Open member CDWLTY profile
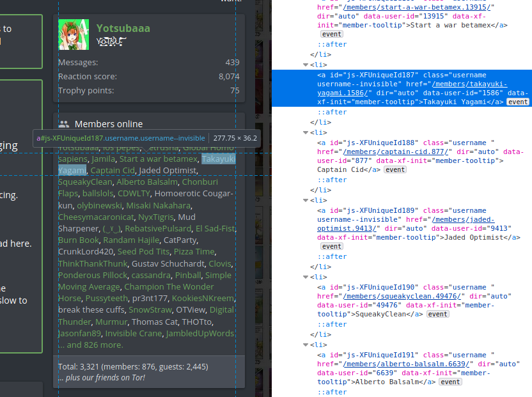The height and width of the screenshot is (397, 532). click(134, 194)
